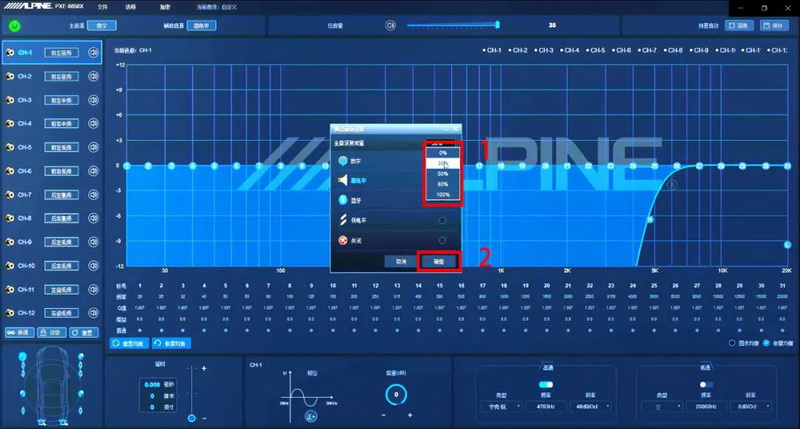
Task: Mute channel CH-3 speaker icon
Action: [93, 100]
